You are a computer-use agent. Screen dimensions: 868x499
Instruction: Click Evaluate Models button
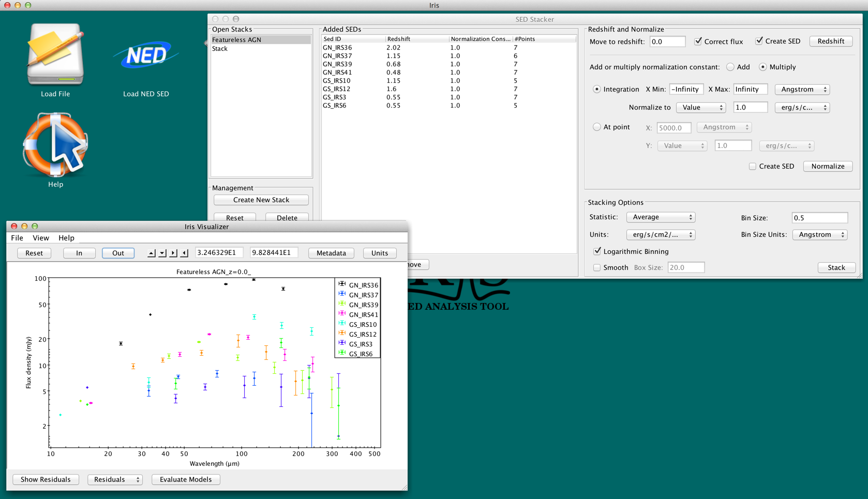[186, 479]
